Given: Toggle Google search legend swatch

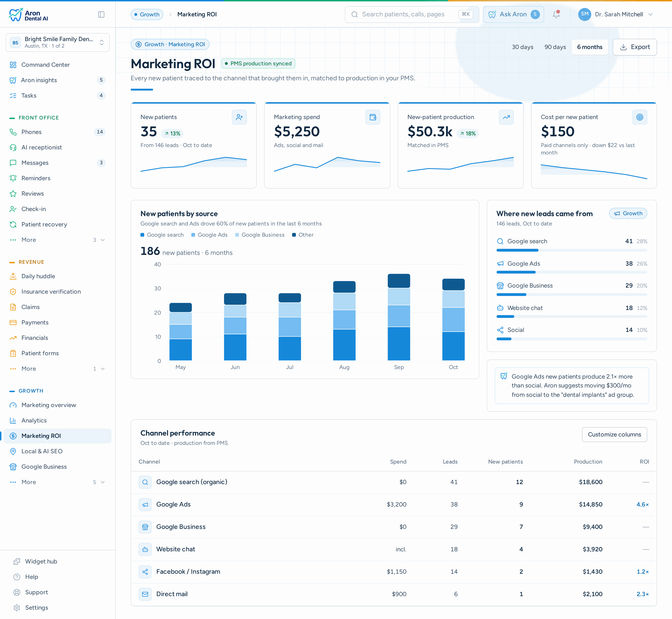Looking at the screenshot, I should coord(142,235).
